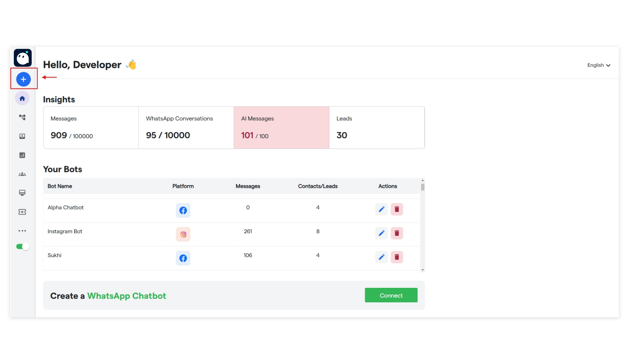Open the ticket icon in the sidebar
The height and width of the screenshot is (364, 629).
pyautogui.click(x=22, y=212)
